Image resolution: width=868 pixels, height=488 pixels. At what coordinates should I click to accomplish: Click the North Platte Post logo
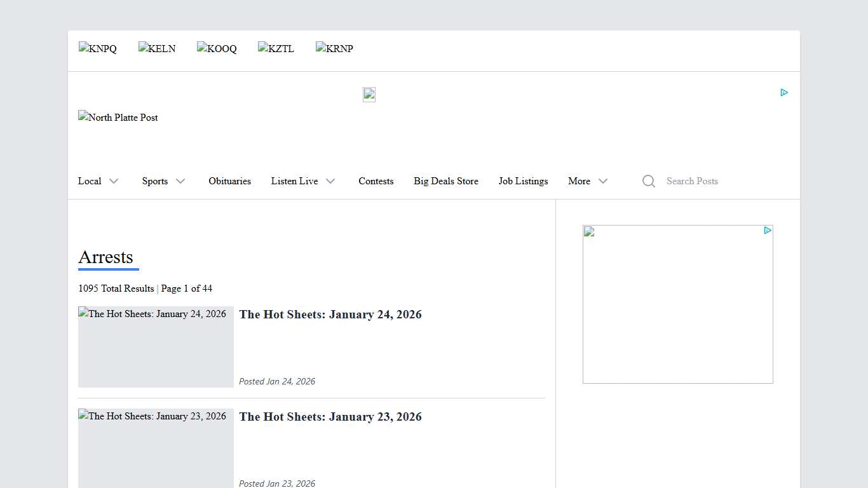118,118
